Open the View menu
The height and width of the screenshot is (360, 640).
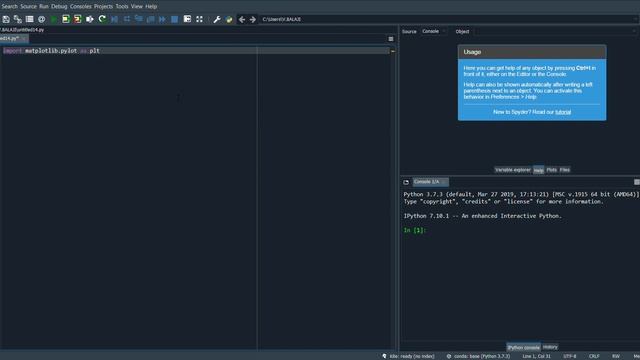[136, 6]
